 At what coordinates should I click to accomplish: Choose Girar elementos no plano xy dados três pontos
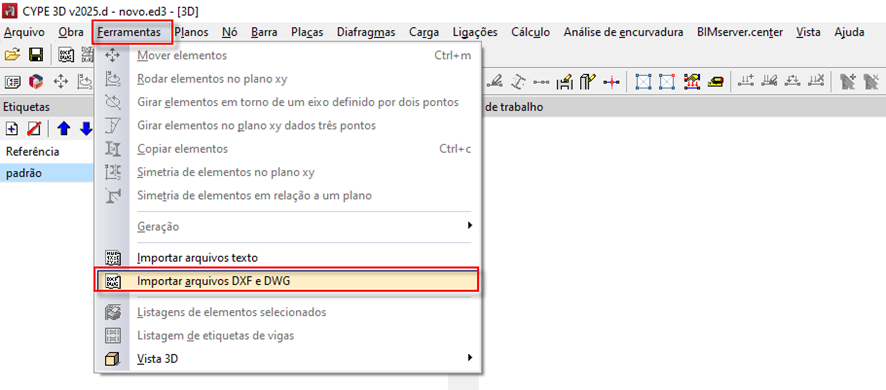click(287, 125)
